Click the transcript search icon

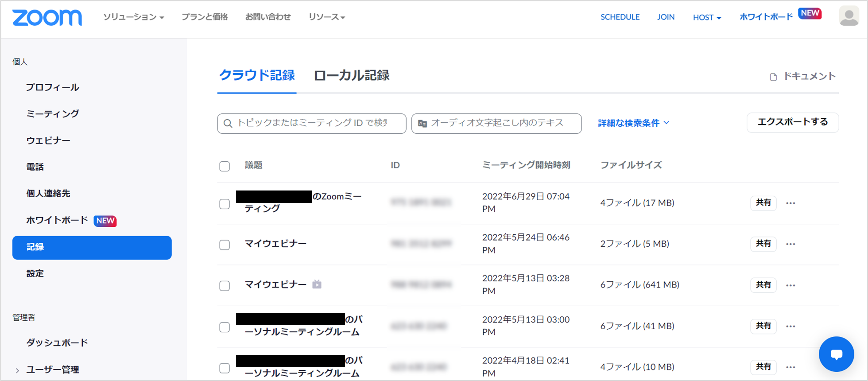click(422, 124)
